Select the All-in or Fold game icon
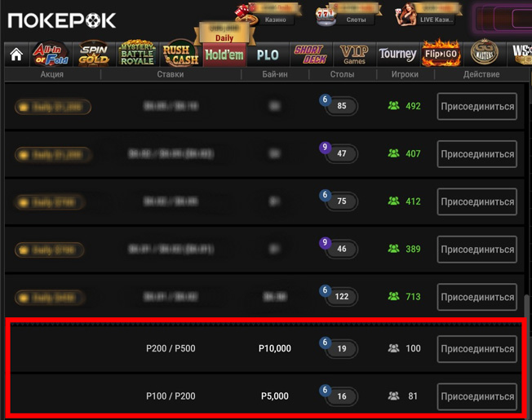This screenshot has width=532, height=420. pos(51,55)
